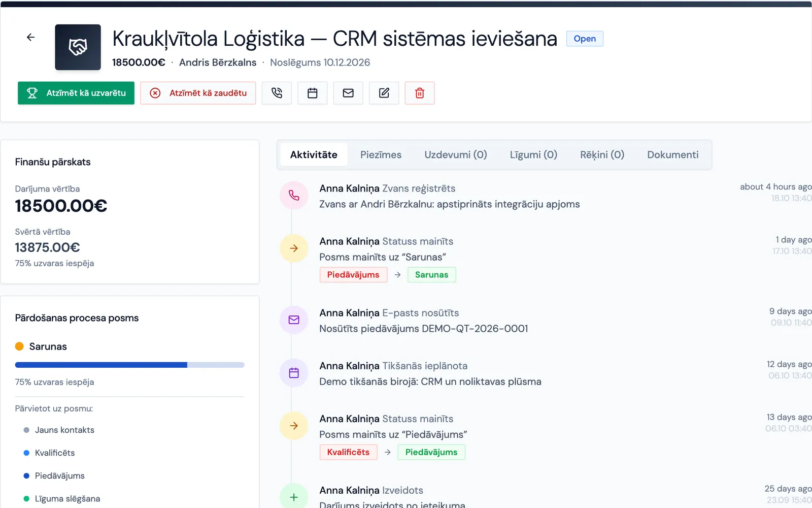Viewport: 812px width, 508px height.
Task: Click the Noslēgums 10.12.2026 date
Action: (320, 62)
